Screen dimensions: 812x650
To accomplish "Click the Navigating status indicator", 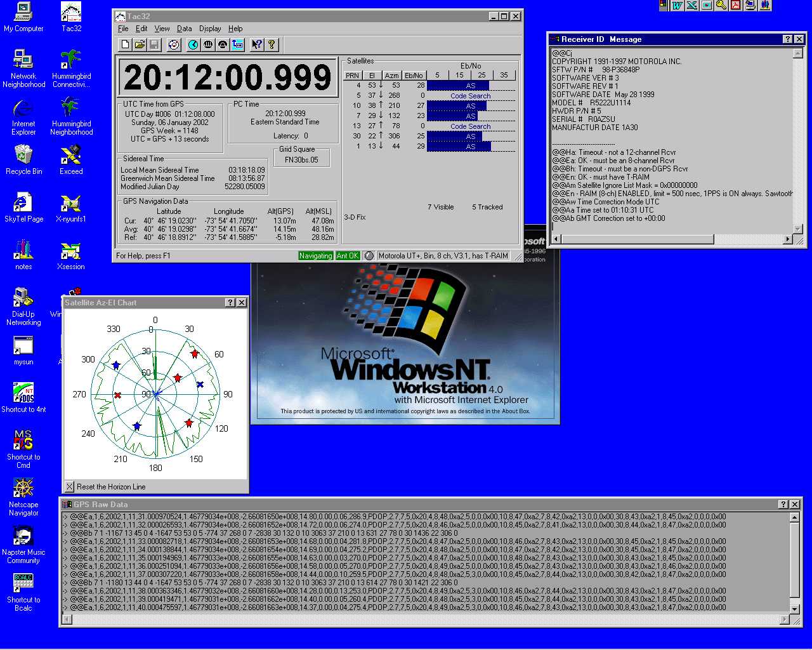I will (315, 256).
